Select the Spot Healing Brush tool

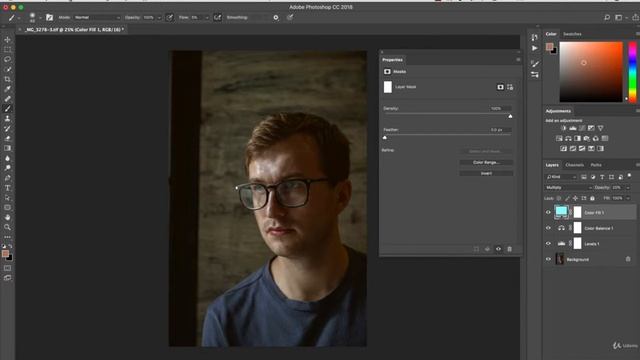[7, 99]
